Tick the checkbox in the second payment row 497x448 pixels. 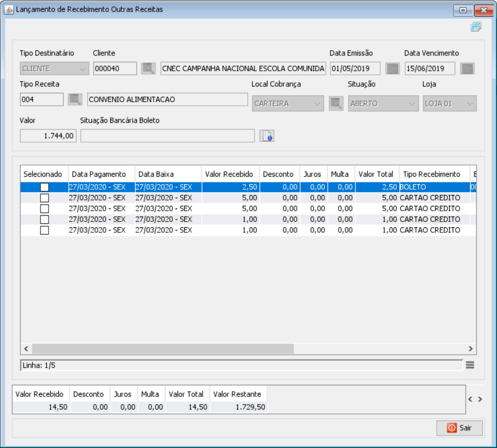pyautogui.click(x=44, y=198)
